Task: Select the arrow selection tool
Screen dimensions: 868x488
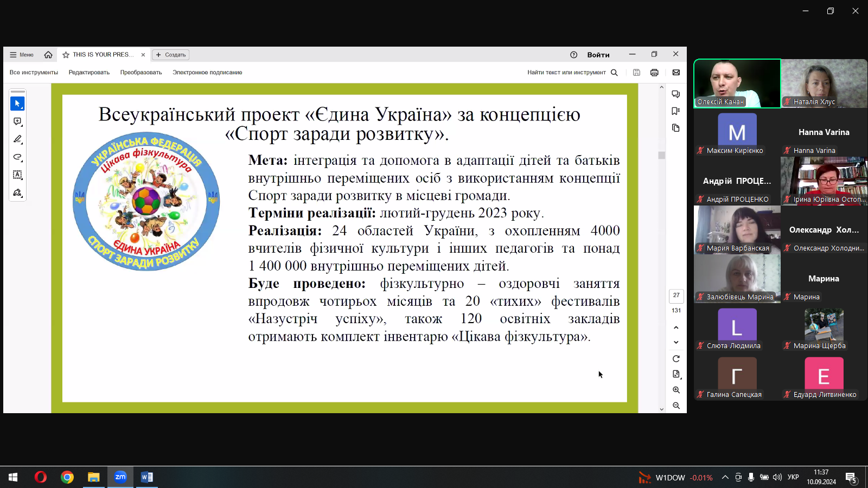Action: [x=17, y=104]
